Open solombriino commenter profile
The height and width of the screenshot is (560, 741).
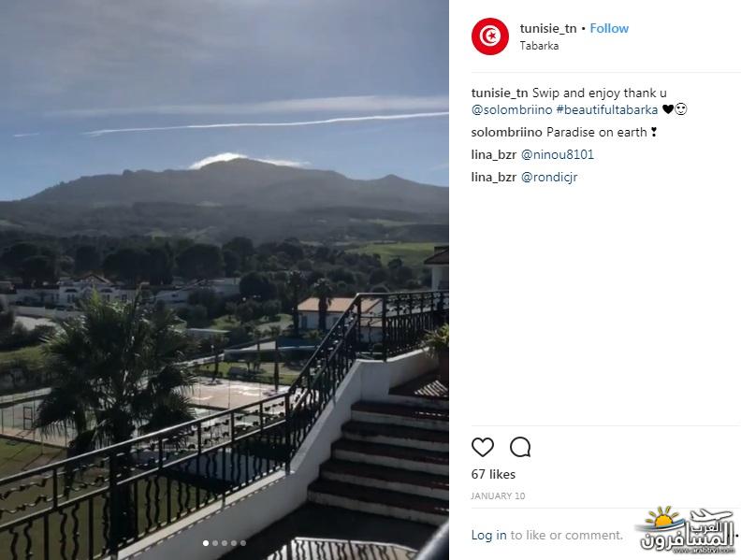click(506, 132)
